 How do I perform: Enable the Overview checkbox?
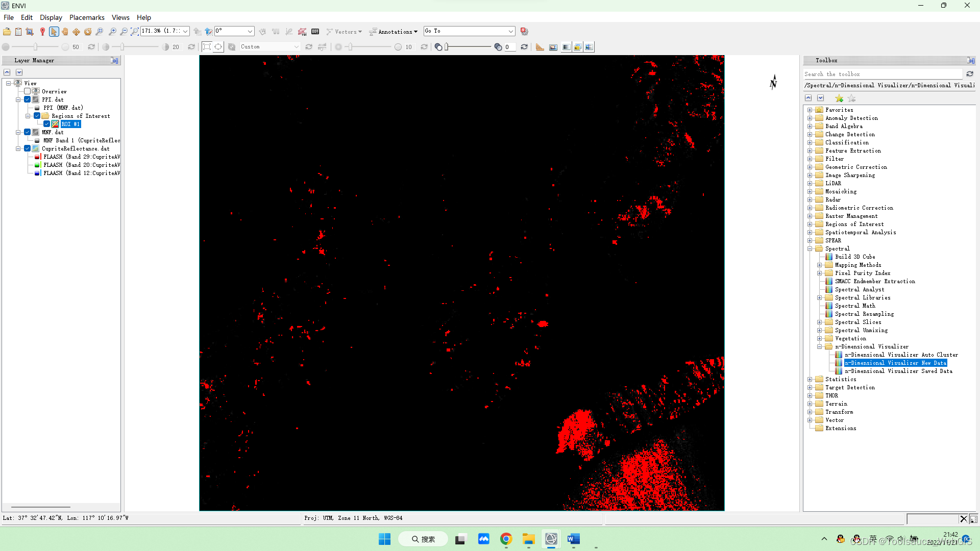(28, 91)
